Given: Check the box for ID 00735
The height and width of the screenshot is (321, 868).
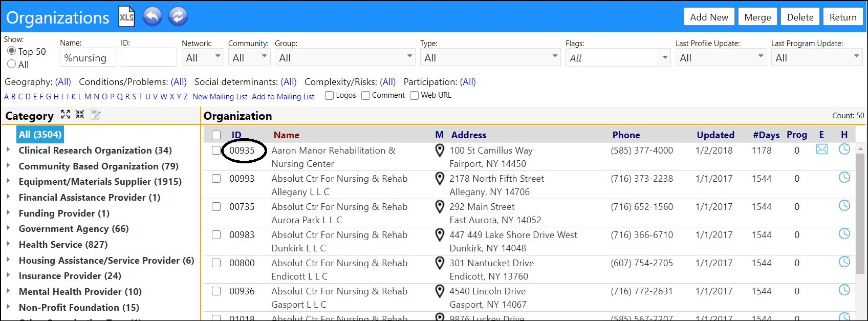Looking at the screenshot, I should click(216, 207).
